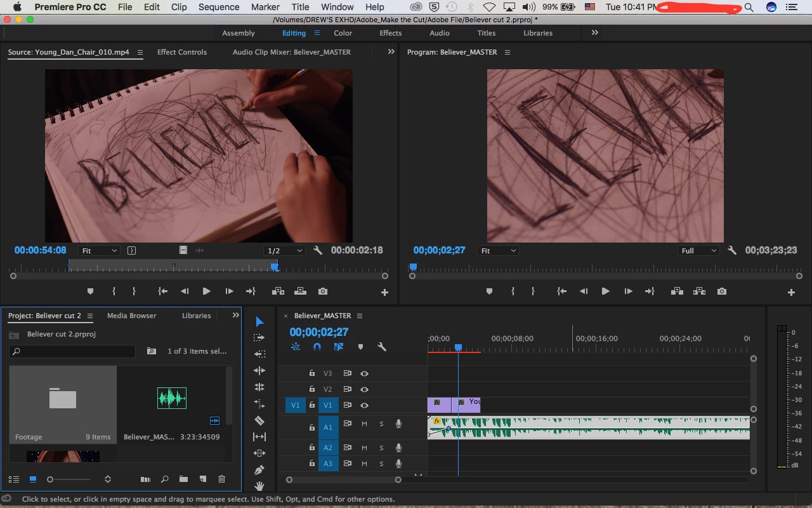Show more Project panel tabs chevron
The height and width of the screenshot is (508, 812).
click(235, 315)
